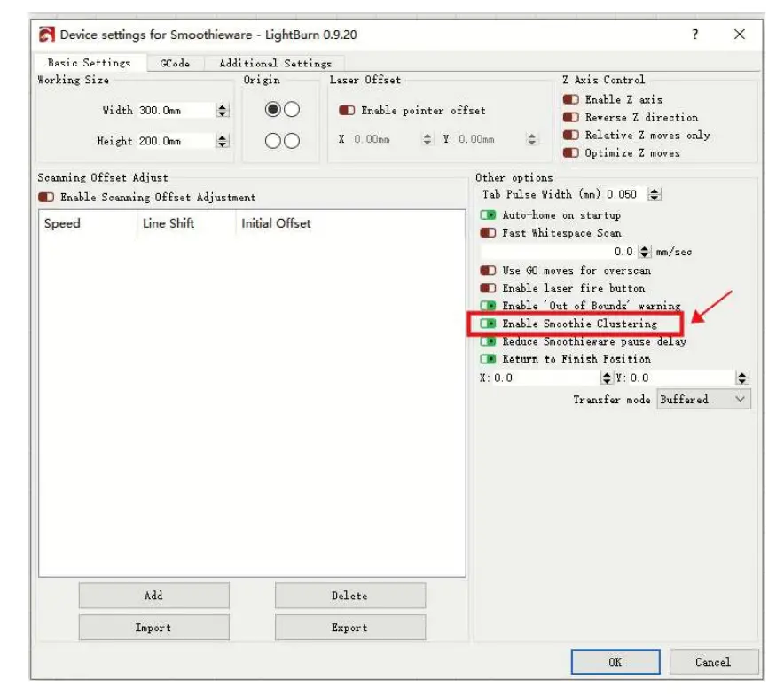This screenshot has width=784, height=694.
Task: Open the Transfer mode dropdown
Action: 703,399
